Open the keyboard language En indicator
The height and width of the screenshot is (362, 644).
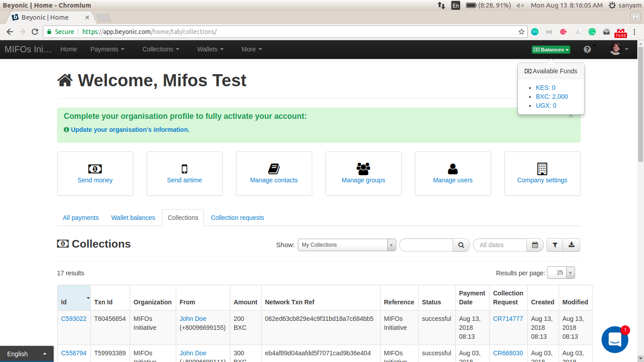tap(455, 5)
